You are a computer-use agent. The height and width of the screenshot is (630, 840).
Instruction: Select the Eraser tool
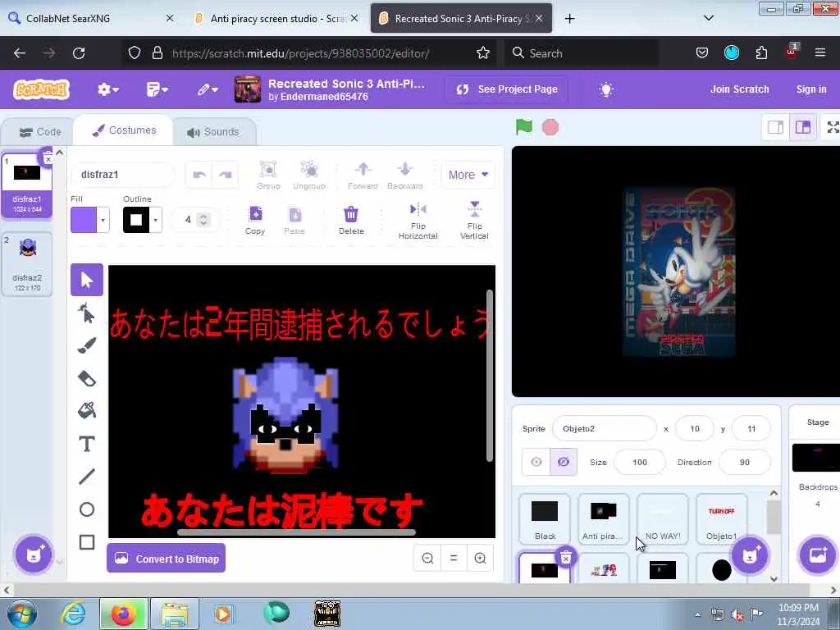point(87,379)
